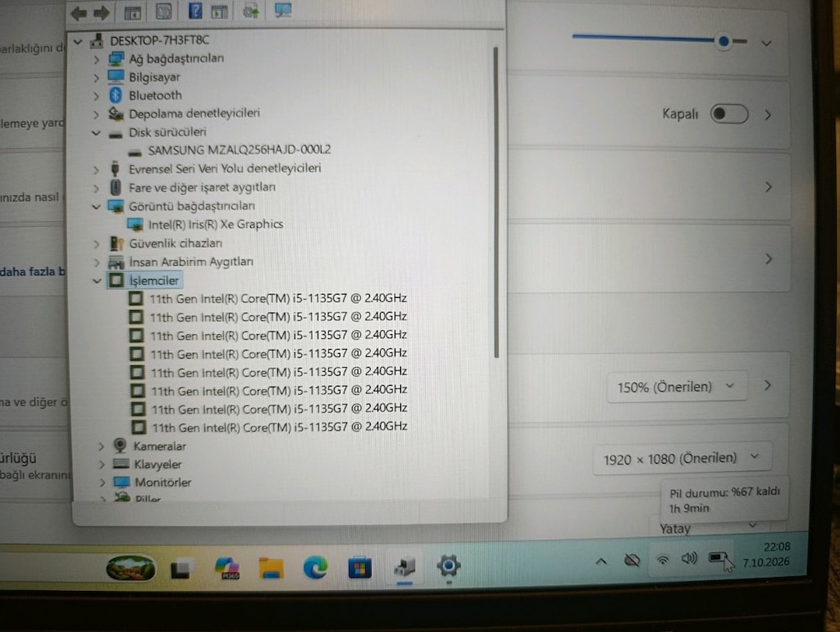
Task: Select the Monitörler monitor icon
Action: pos(121,483)
